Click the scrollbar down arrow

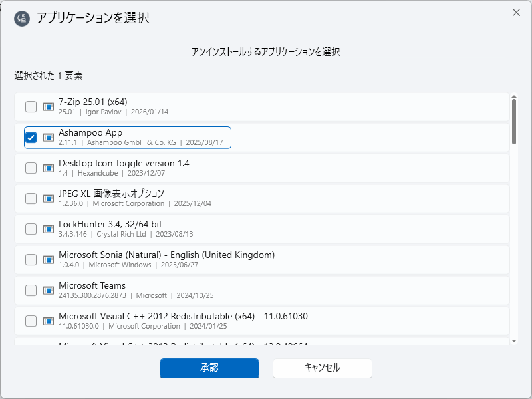coord(514,340)
